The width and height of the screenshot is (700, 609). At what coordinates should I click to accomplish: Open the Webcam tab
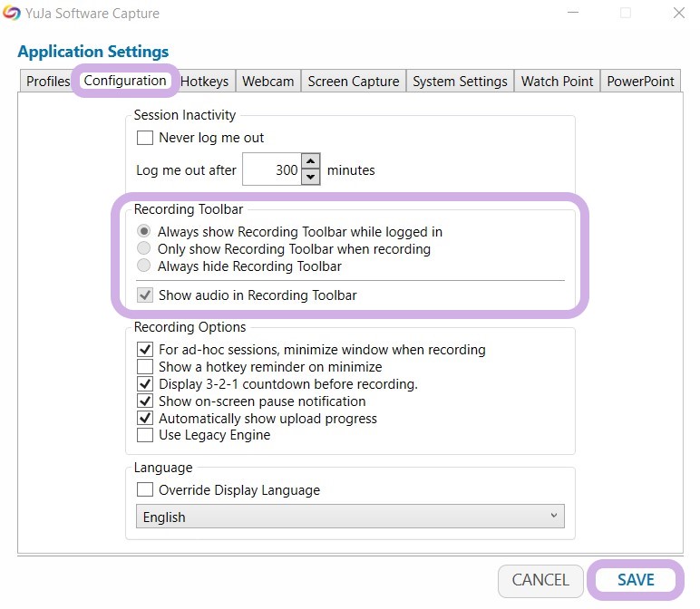(267, 81)
